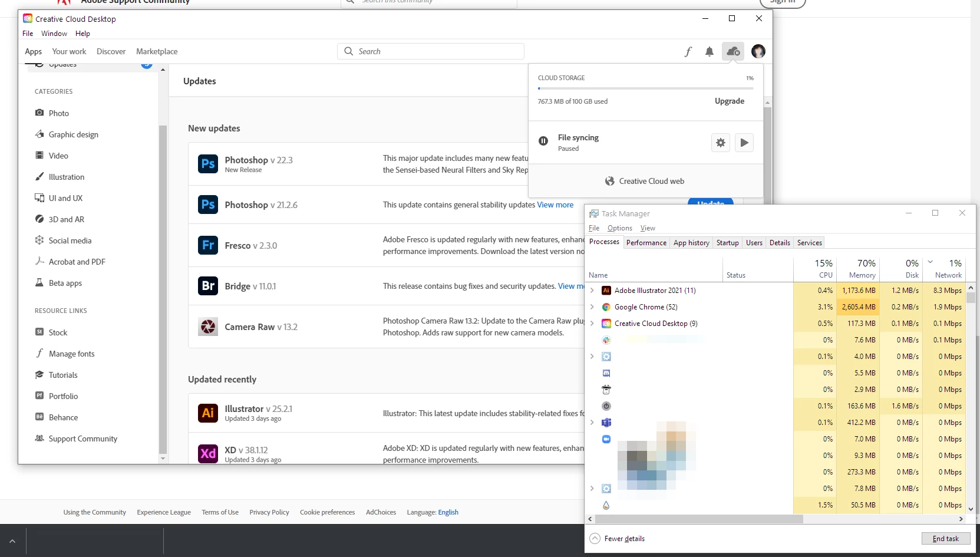Open the Tutorials resource link
This screenshot has width=980, height=557.
[x=56, y=375]
